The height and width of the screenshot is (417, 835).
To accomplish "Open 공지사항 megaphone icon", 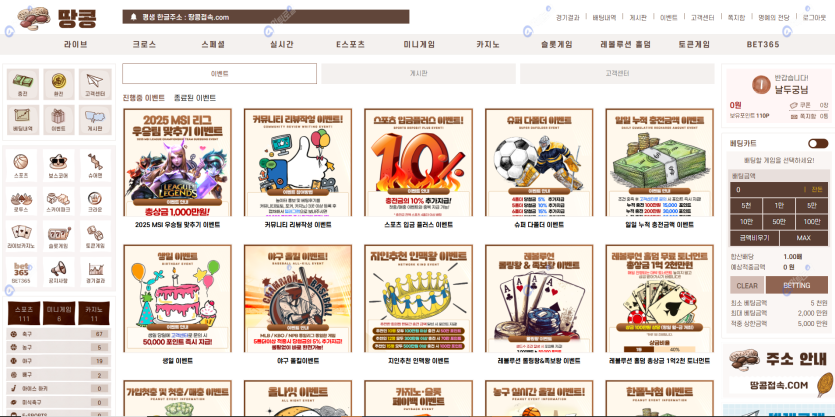I will click(58, 272).
